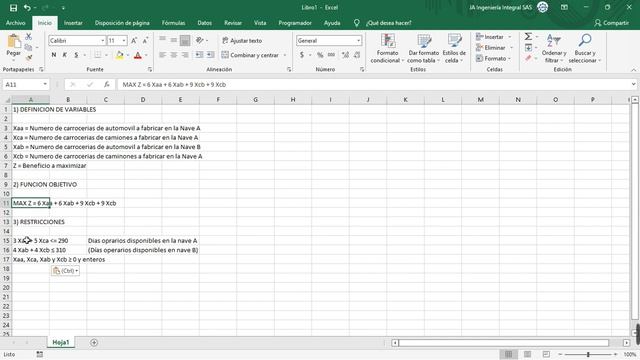Viewport: 640px width, 360px height.
Task: Click the increase decimals icon
Action: [345, 55]
